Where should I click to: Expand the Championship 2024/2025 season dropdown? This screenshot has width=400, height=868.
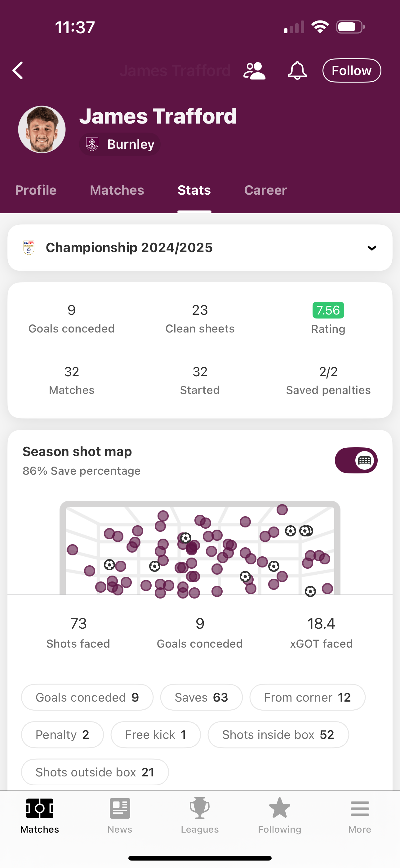pyautogui.click(x=200, y=248)
